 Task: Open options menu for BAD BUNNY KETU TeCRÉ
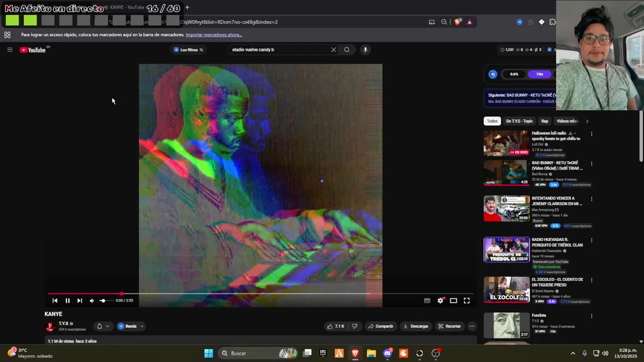pyautogui.click(x=592, y=163)
